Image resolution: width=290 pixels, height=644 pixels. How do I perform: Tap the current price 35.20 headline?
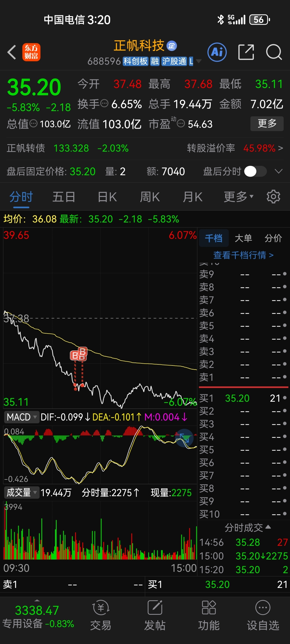[x=34, y=87]
